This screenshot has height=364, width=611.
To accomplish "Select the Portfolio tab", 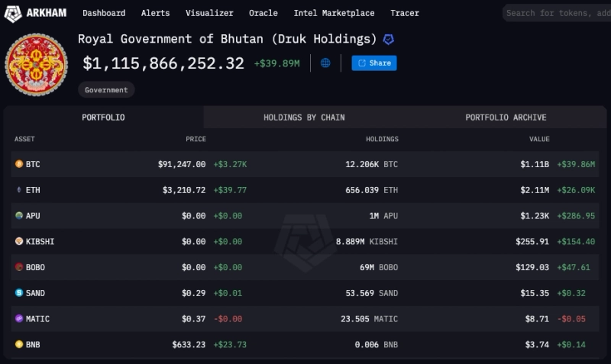I will point(103,118).
